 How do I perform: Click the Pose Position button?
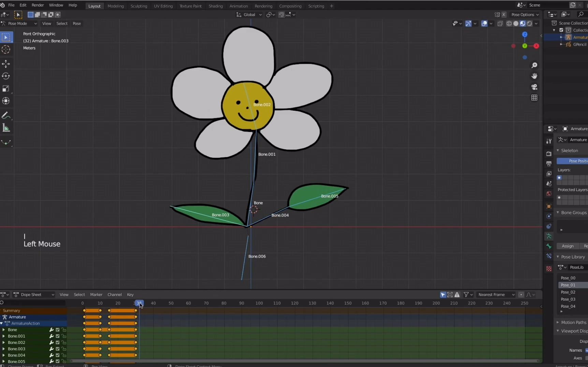tap(573, 161)
